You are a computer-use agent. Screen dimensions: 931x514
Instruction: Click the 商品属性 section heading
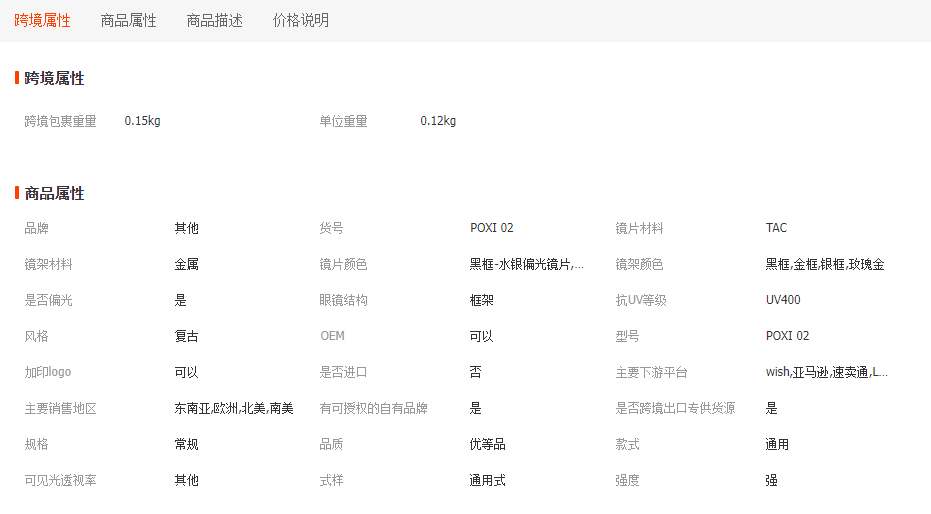[54, 193]
